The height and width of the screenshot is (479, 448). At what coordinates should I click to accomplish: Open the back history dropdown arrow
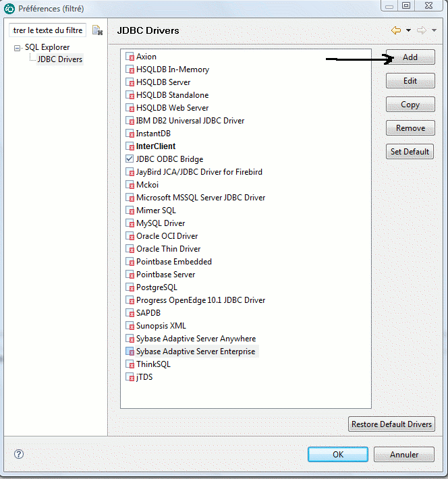pos(408,30)
